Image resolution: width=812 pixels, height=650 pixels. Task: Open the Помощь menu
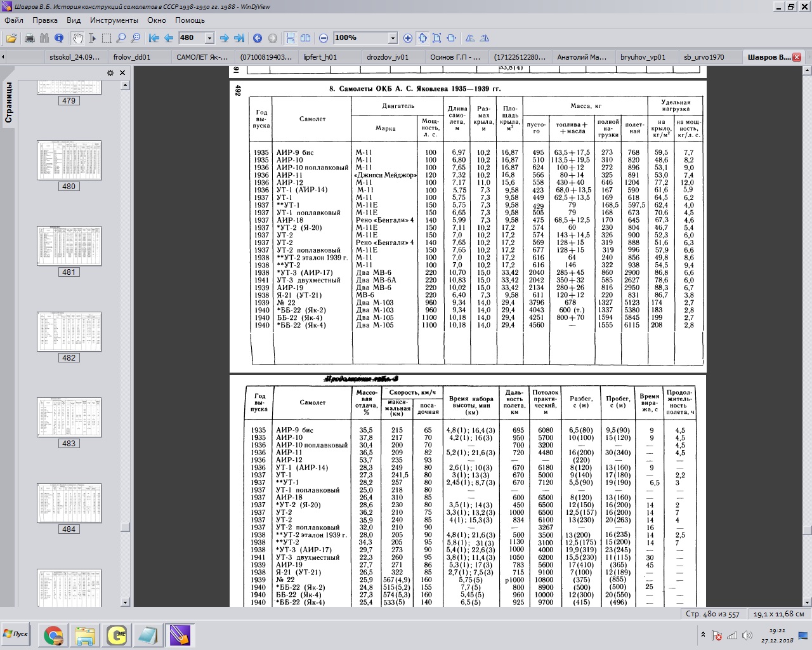[190, 20]
